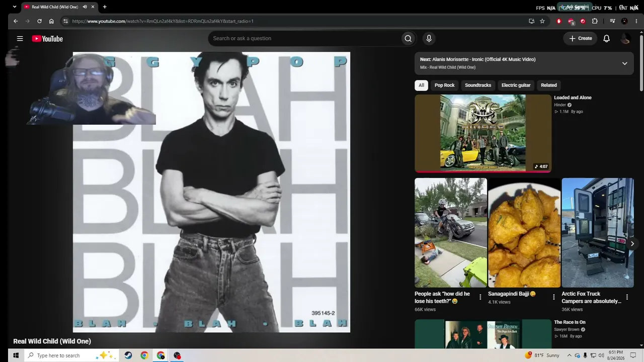
Task: Go to the YouTube home logo
Action: click(x=47, y=39)
